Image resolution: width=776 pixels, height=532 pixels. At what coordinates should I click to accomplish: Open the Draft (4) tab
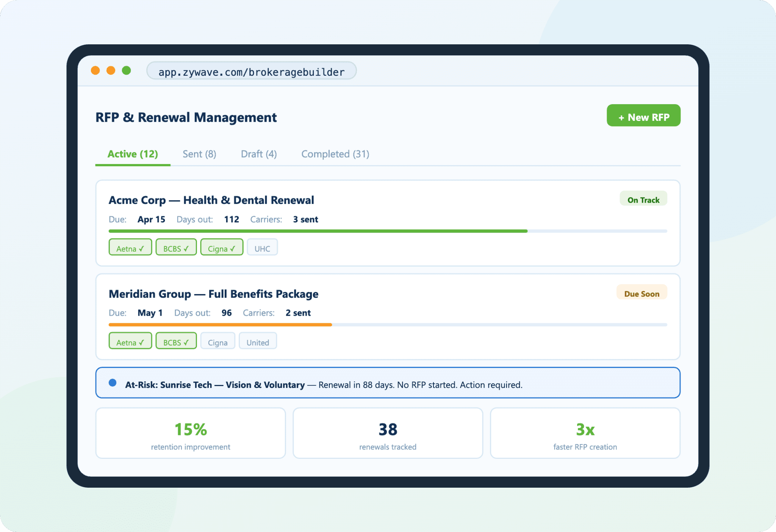259,154
